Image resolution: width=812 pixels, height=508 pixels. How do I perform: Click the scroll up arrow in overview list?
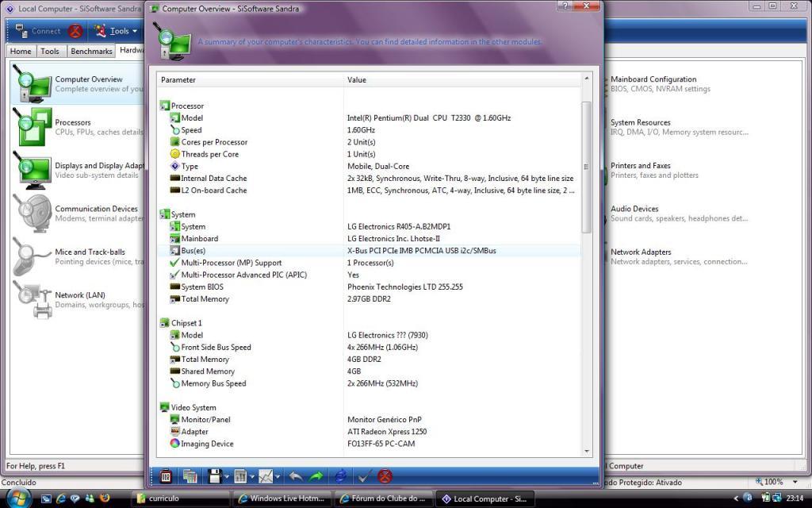click(x=587, y=79)
